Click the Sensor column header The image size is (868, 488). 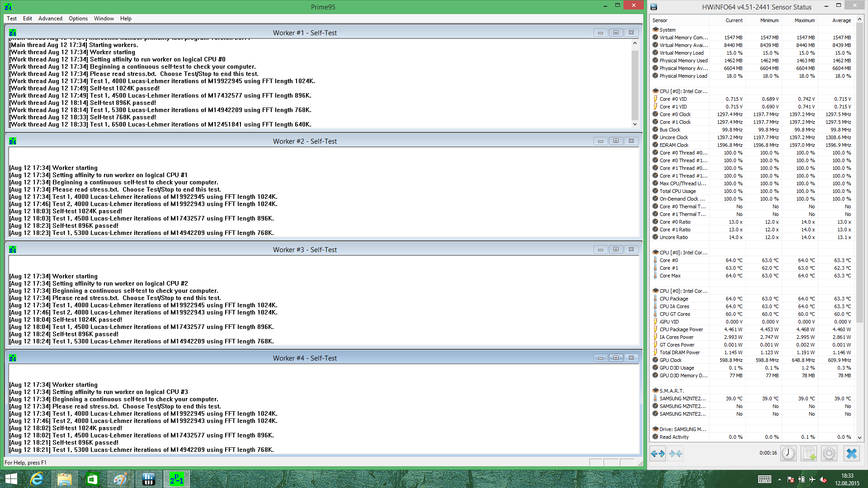click(679, 20)
